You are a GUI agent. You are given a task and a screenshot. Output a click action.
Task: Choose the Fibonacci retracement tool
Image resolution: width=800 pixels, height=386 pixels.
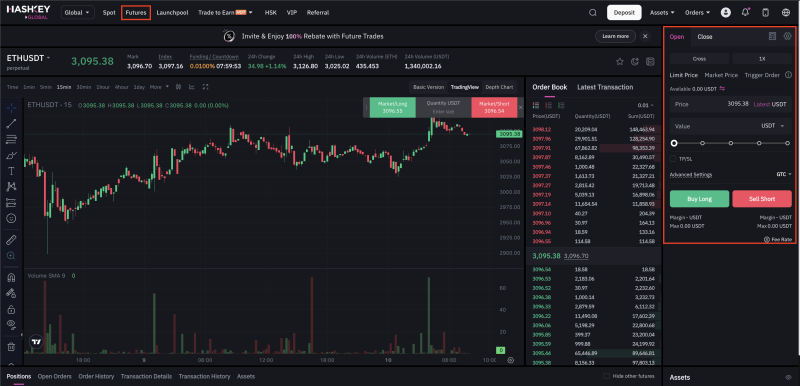pos(11,139)
